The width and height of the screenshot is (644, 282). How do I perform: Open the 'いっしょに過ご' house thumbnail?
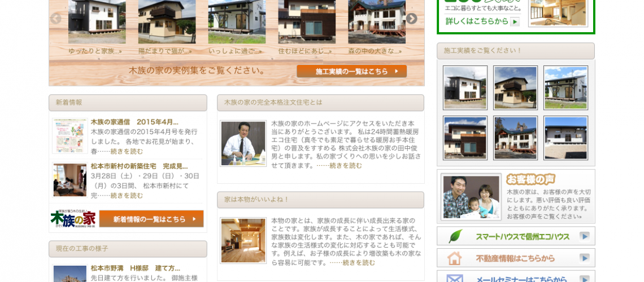point(237,22)
